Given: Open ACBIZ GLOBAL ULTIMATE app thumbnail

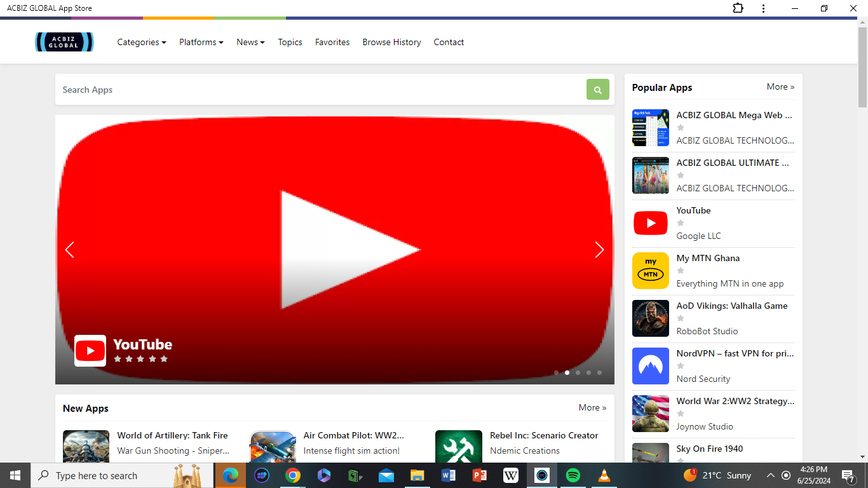Looking at the screenshot, I should (x=651, y=175).
